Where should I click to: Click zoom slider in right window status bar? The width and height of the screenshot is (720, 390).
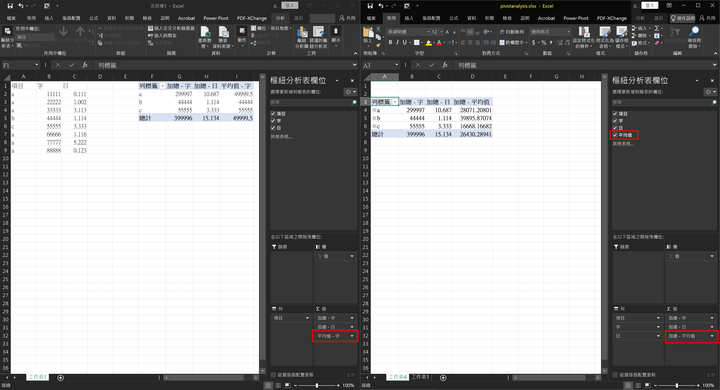click(677, 385)
